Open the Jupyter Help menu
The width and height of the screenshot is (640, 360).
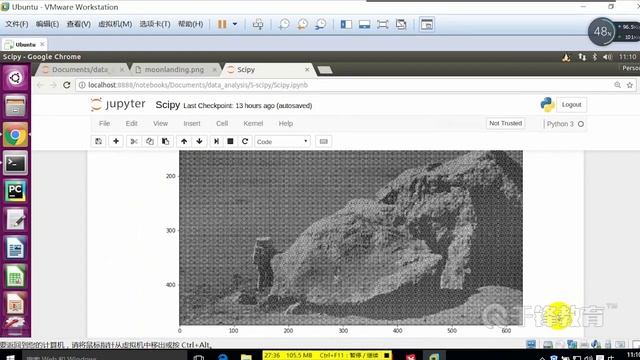pos(286,123)
